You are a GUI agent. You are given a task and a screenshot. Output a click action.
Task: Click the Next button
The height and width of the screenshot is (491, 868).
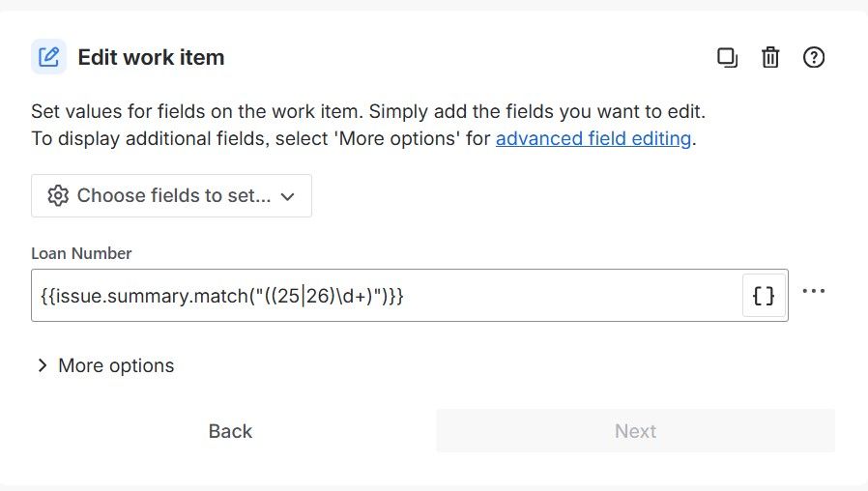pyautogui.click(x=635, y=431)
